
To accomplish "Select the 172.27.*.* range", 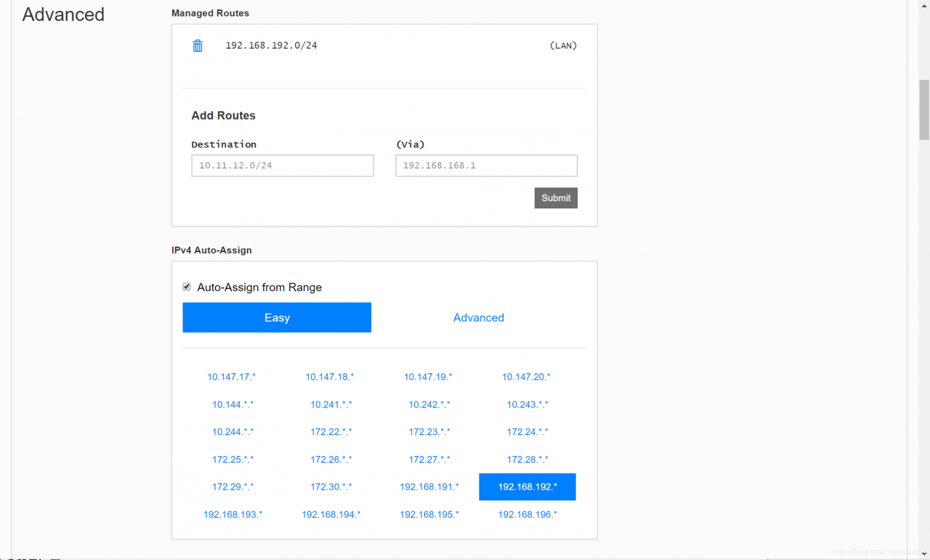I will point(429,460).
